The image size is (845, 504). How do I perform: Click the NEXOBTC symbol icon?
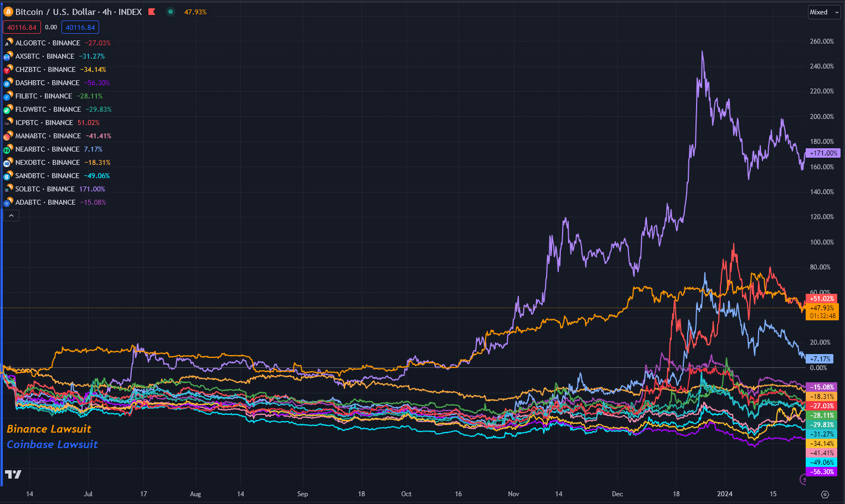(8, 162)
